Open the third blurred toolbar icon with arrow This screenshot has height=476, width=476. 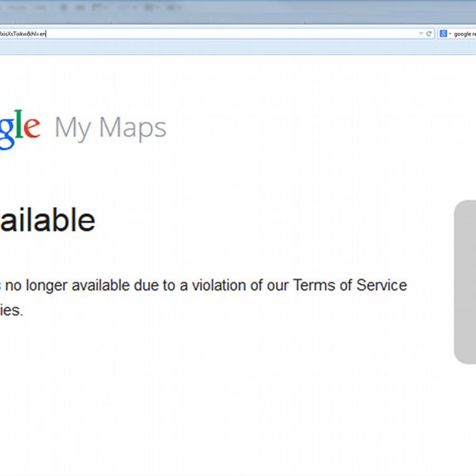point(99,7)
